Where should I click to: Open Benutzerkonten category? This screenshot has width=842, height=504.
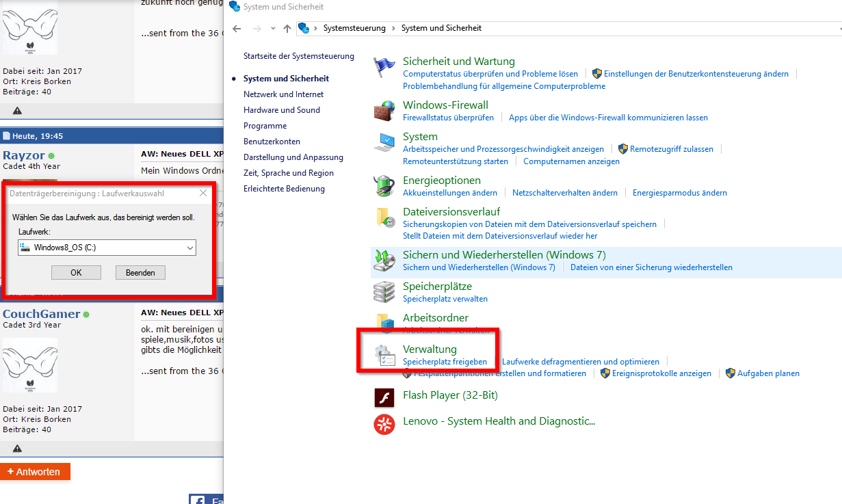tap(272, 142)
